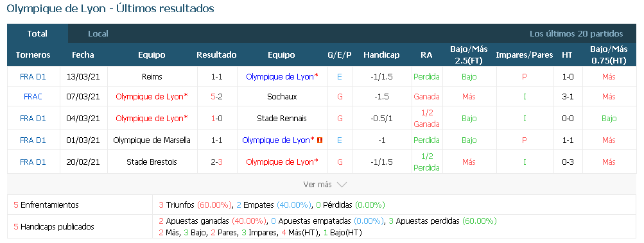Click the Bajo/Más 2.5(FT) column header
Viewport: 644px width, 243px height.
[469, 54]
